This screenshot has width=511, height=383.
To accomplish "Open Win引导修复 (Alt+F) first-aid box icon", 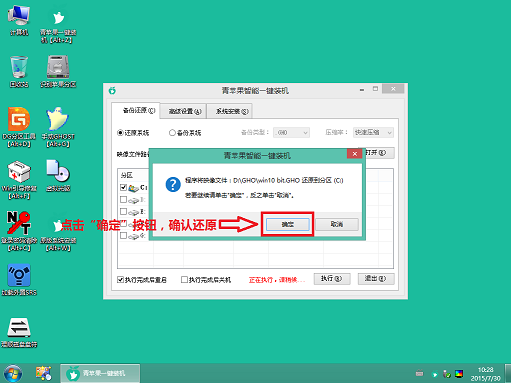I will (x=19, y=180).
